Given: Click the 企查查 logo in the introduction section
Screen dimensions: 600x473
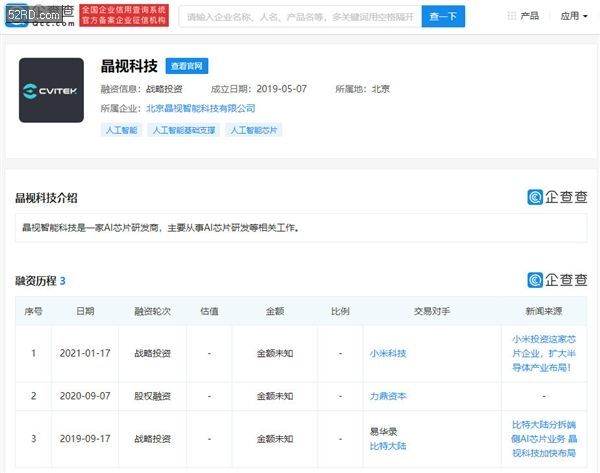Looking at the screenshot, I should pyautogui.click(x=557, y=197).
